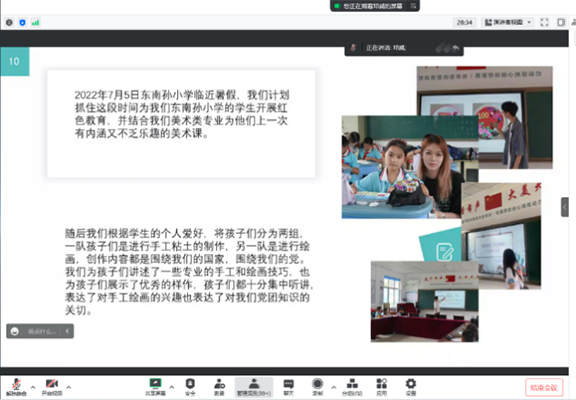
Task: Open the Invite participants icon
Action: click(219, 387)
